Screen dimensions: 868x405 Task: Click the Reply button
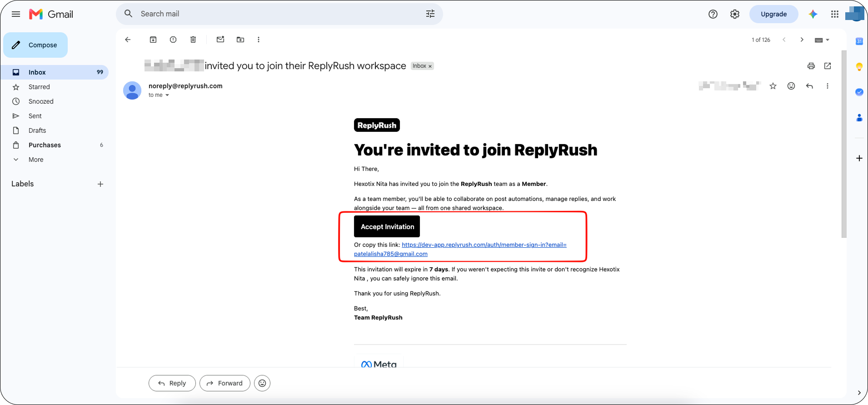(x=172, y=383)
